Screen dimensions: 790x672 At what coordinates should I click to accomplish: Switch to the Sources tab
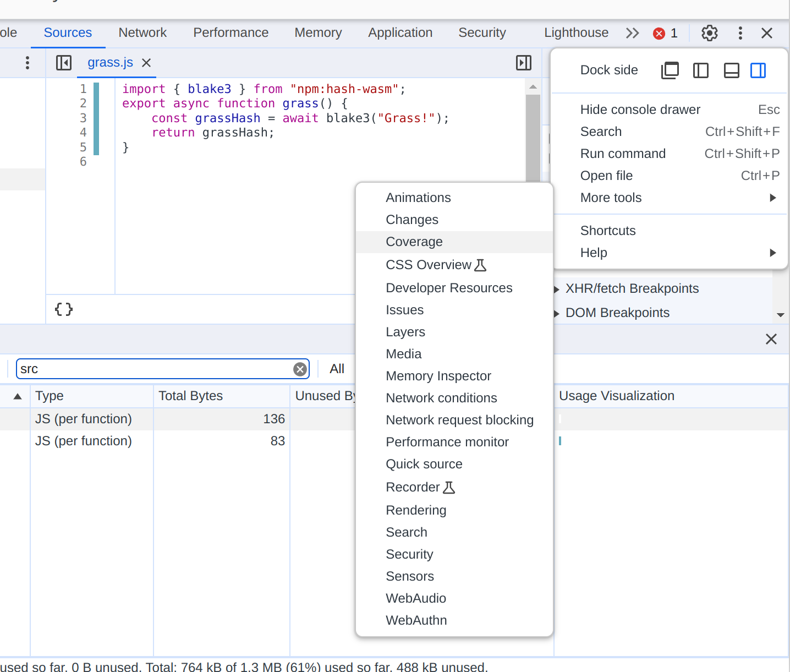click(68, 33)
